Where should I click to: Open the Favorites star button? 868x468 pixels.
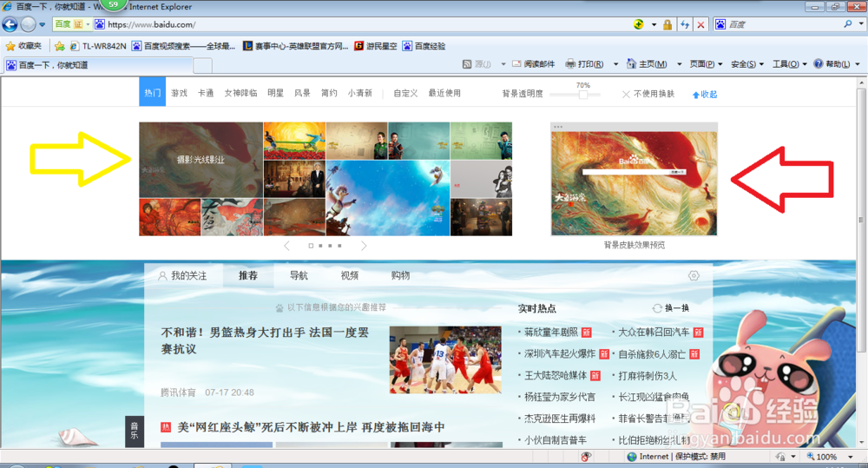coord(23,46)
